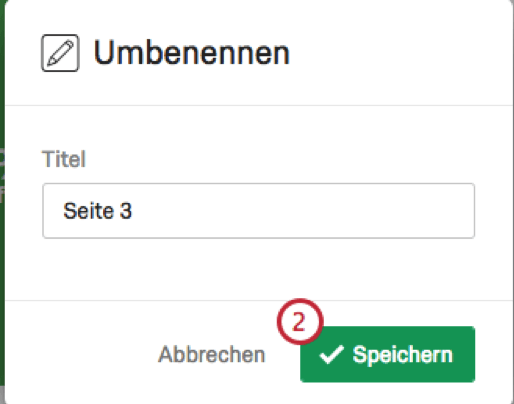
Task: Click the gray text fragment behind dialog edge
Action: click(x=2, y=175)
